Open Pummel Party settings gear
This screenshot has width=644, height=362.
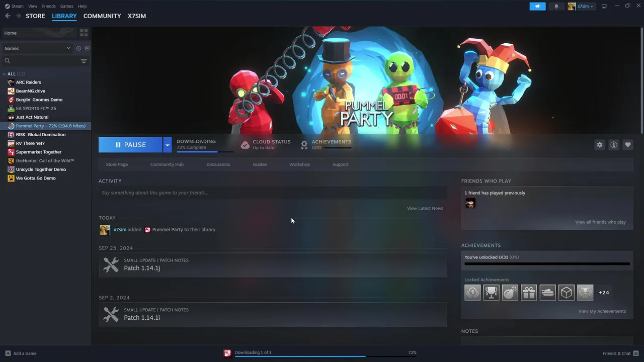tap(600, 145)
